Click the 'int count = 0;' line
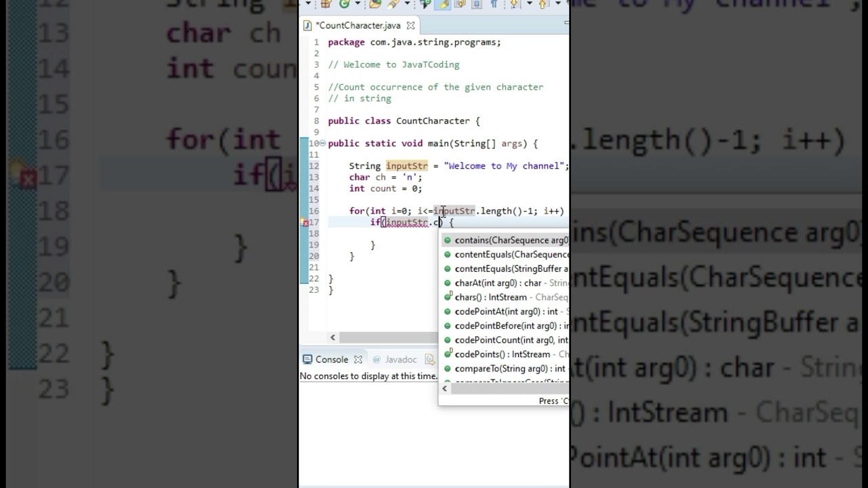 pyautogui.click(x=385, y=188)
